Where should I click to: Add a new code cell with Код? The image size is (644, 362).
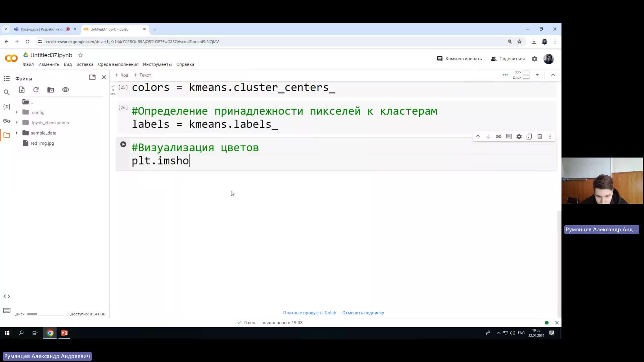pyautogui.click(x=122, y=75)
